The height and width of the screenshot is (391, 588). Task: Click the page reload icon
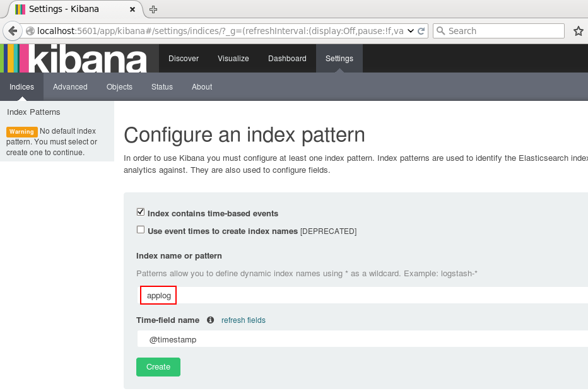tap(420, 30)
